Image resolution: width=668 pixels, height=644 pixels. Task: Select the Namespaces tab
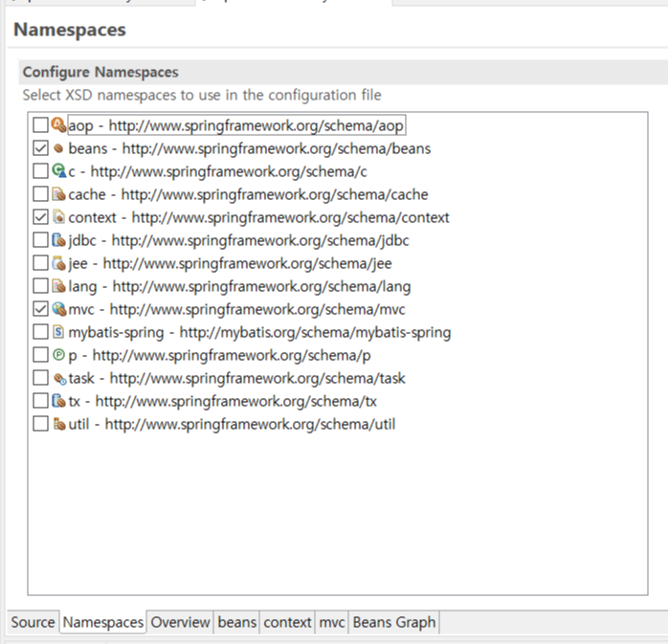(x=103, y=622)
